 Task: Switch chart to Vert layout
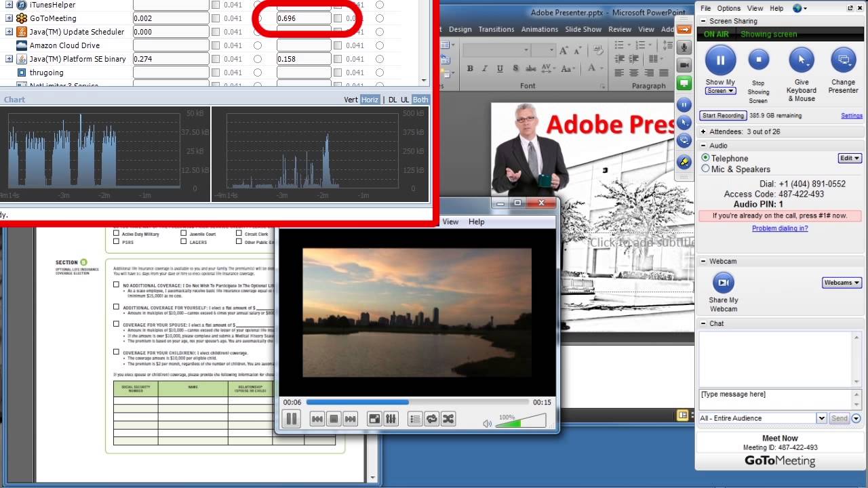pyautogui.click(x=351, y=100)
